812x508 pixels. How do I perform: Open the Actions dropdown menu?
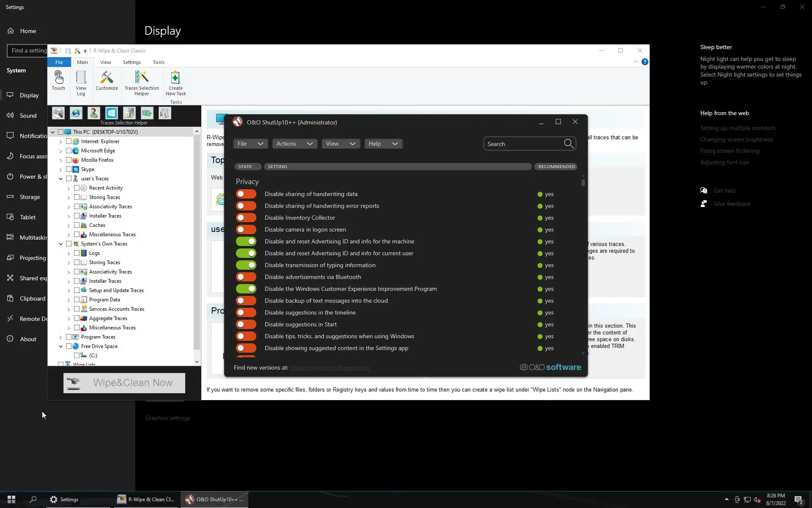pos(294,144)
